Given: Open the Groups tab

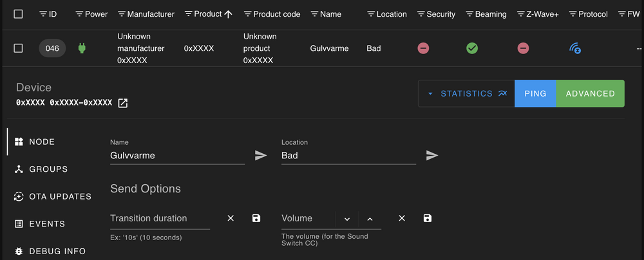Looking at the screenshot, I should point(42,169).
